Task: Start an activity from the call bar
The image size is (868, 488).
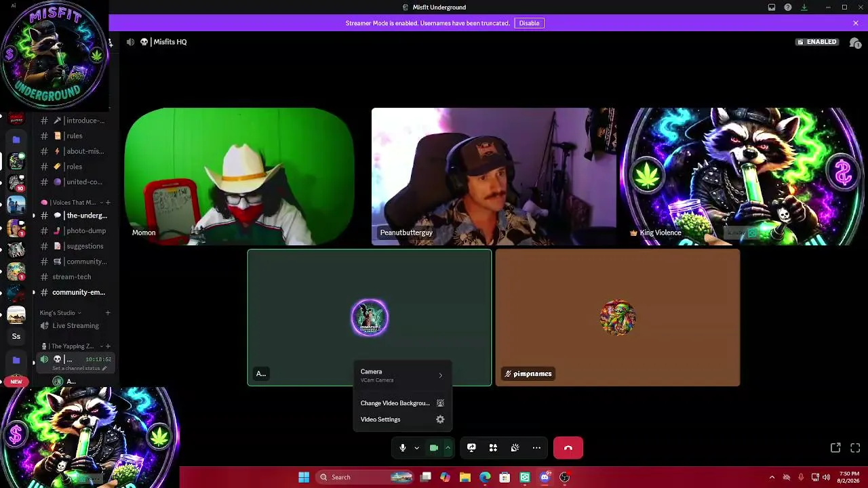Action: 493,448
